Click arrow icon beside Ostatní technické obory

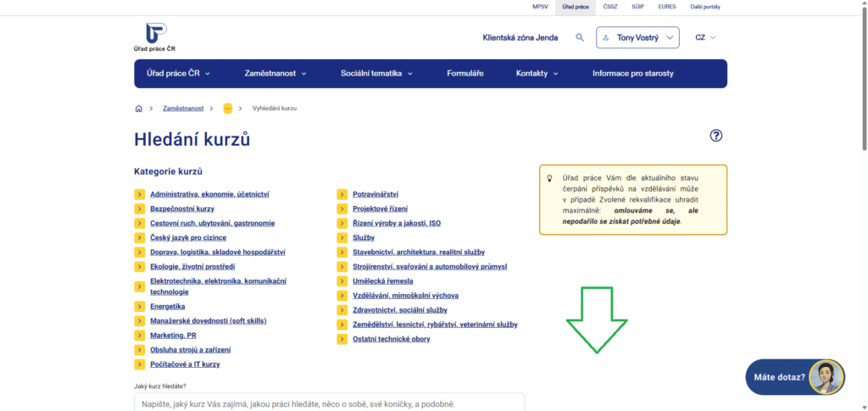[x=342, y=338]
